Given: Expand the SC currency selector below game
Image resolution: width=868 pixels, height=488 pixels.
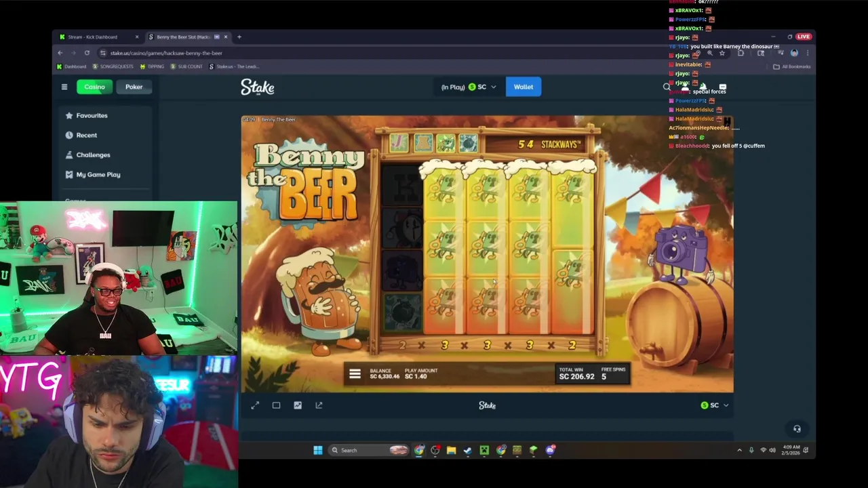Looking at the screenshot, I should pos(715,405).
